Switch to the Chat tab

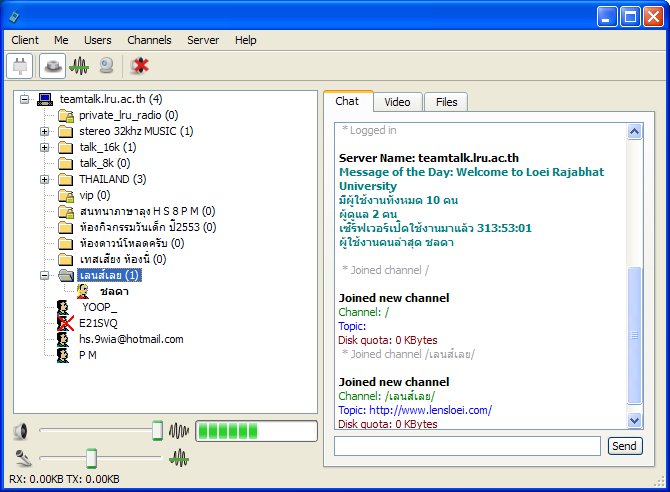347,101
